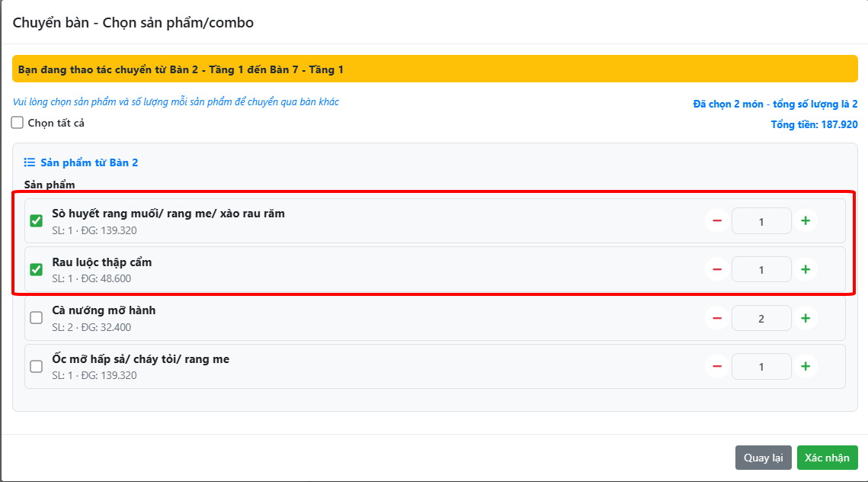
Task: Select Ốc mỡ hấp sả checkbox
Action: pyautogui.click(x=36, y=367)
